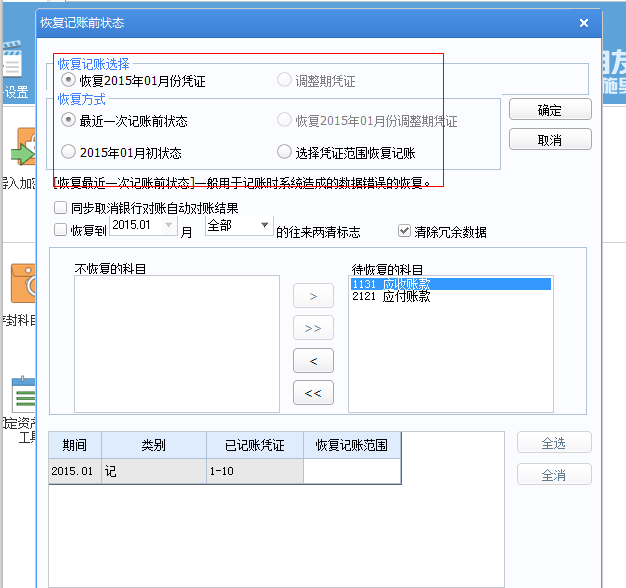
Task: Enable 同步取消银行对账自动对账结果 checkbox
Action: (61, 209)
